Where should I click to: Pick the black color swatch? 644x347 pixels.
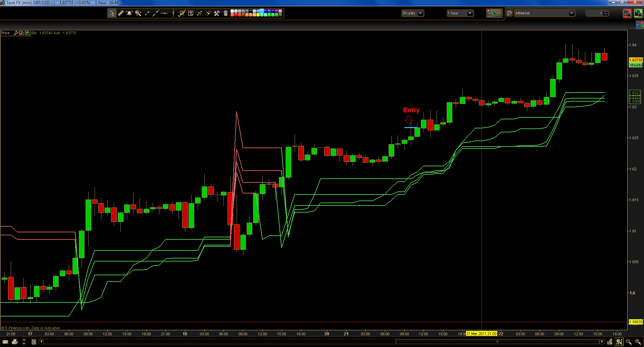(251, 11)
